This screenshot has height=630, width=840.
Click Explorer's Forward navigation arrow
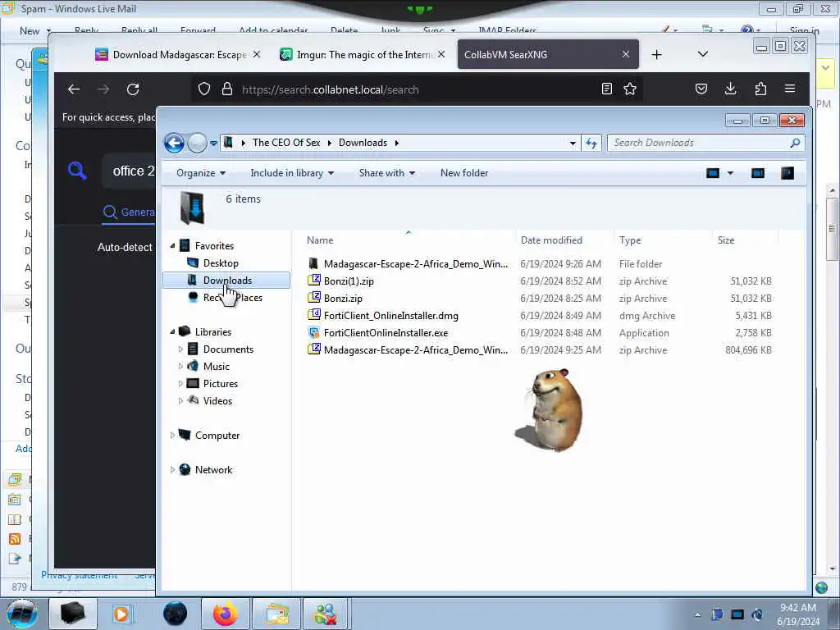pos(197,143)
